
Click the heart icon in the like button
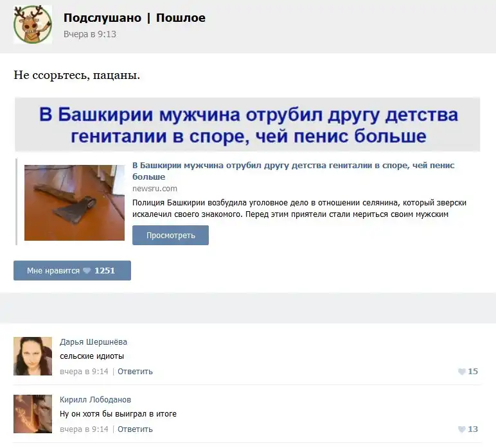click(87, 271)
